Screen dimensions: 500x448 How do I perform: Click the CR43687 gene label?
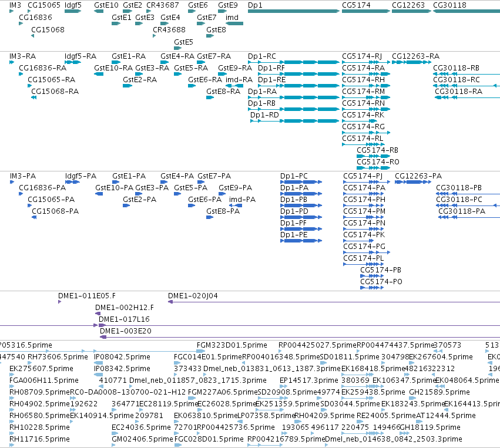tap(163, 5)
